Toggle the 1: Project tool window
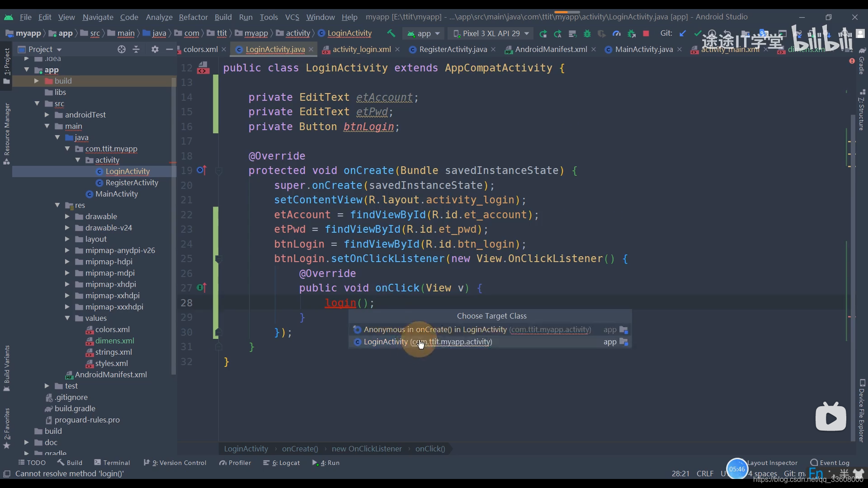 pos(7,66)
